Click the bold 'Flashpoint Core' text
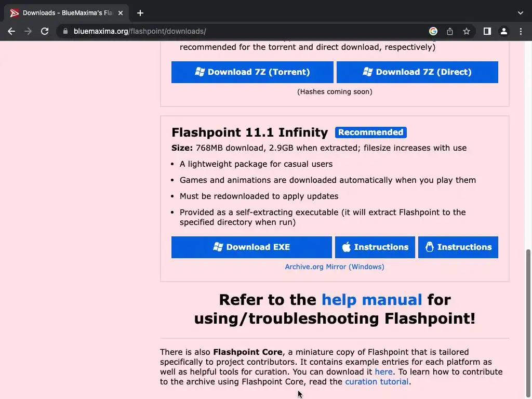This screenshot has width=532, height=399. (x=248, y=352)
